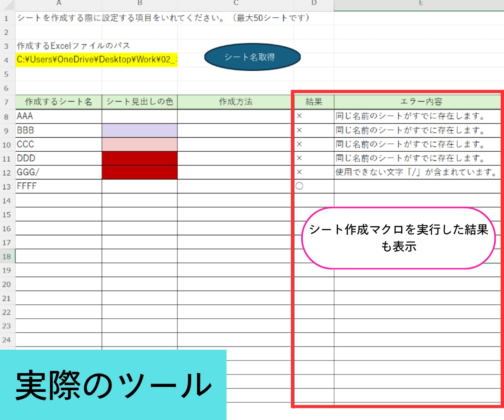
Task: Select row header 18
Action: [7, 256]
